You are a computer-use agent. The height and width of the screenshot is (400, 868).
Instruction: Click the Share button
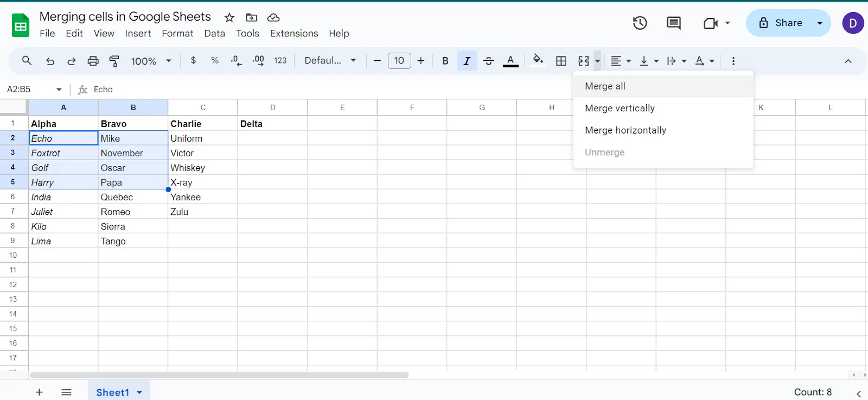(777, 23)
